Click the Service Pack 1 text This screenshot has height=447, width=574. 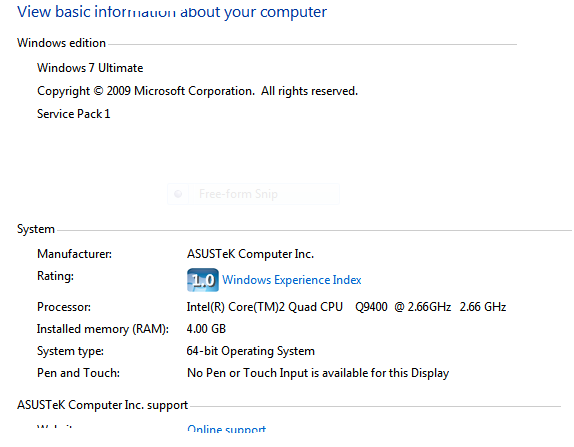coord(74,114)
